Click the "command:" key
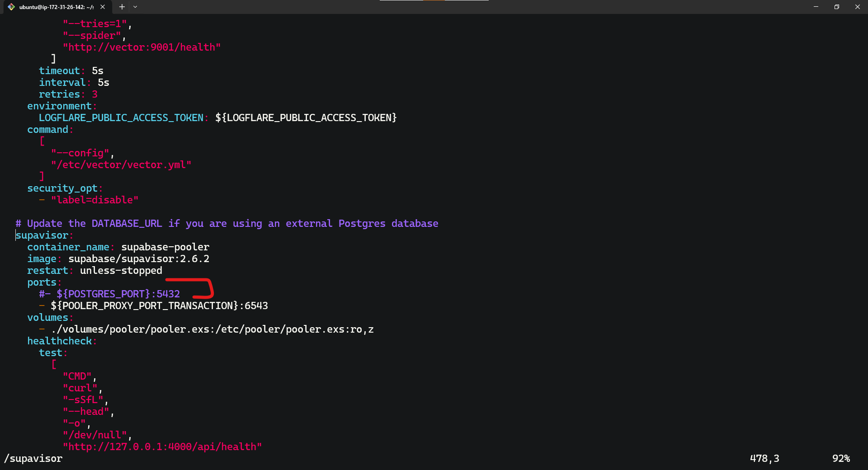The width and height of the screenshot is (868, 470). 50,130
